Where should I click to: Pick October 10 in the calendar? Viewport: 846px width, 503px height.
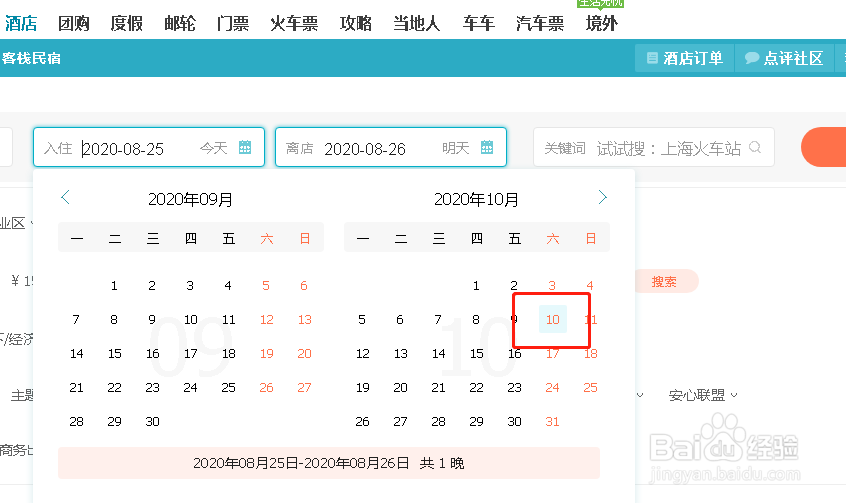[x=552, y=319]
